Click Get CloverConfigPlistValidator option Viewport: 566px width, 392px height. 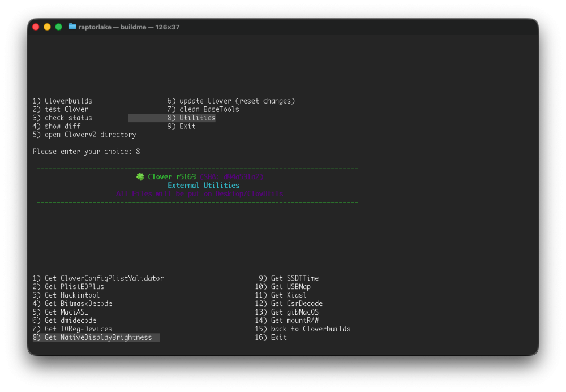pos(98,278)
